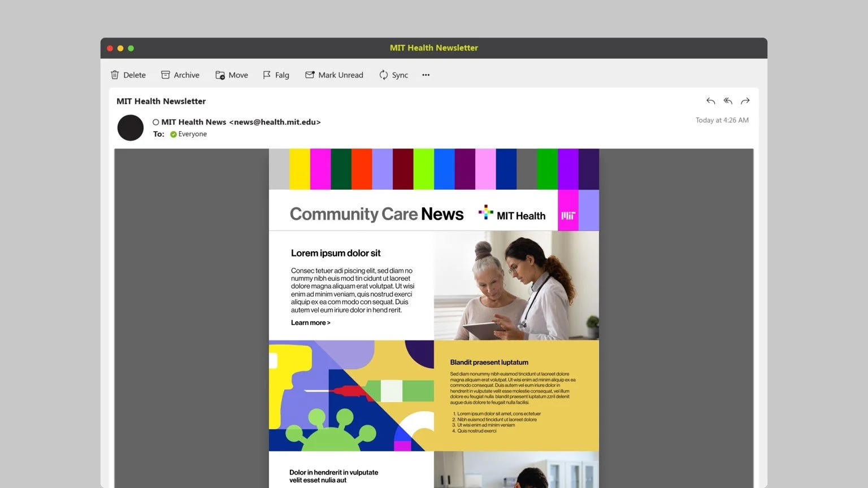Click the Falg label in the toolbar
868x488 pixels.
282,75
